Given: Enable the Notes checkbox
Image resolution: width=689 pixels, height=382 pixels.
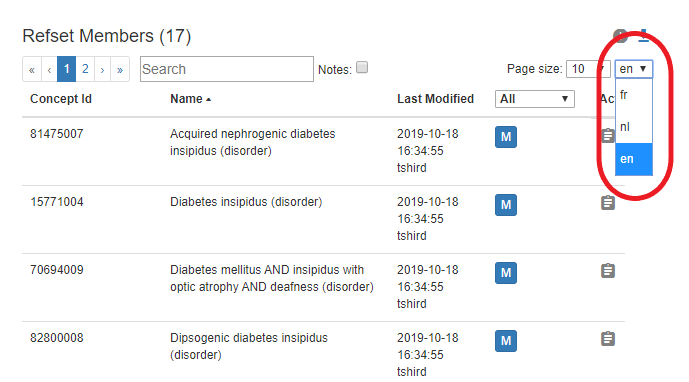Looking at the screenshot, I should [362, 67].
